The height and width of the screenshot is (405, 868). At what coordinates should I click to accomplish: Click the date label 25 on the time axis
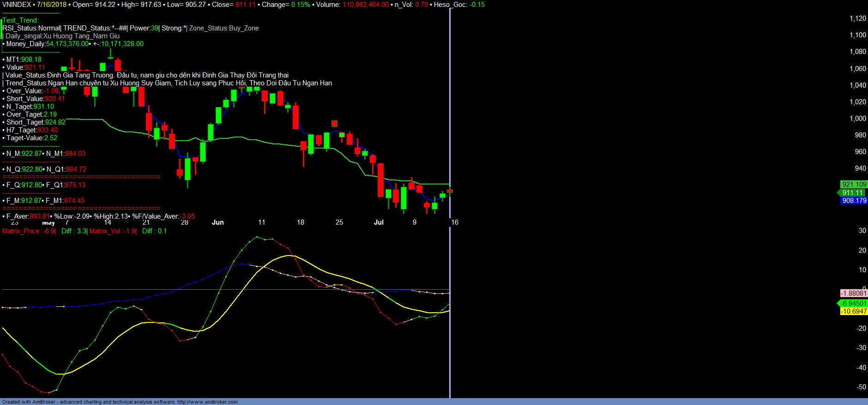tap(339, 222)
